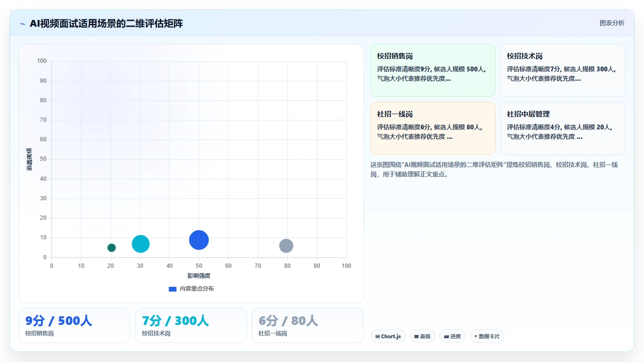The width and height of the screenshot is (644, 362).
Task: Open the 校招技术岗 card
Action: click(x=563, y=70)
